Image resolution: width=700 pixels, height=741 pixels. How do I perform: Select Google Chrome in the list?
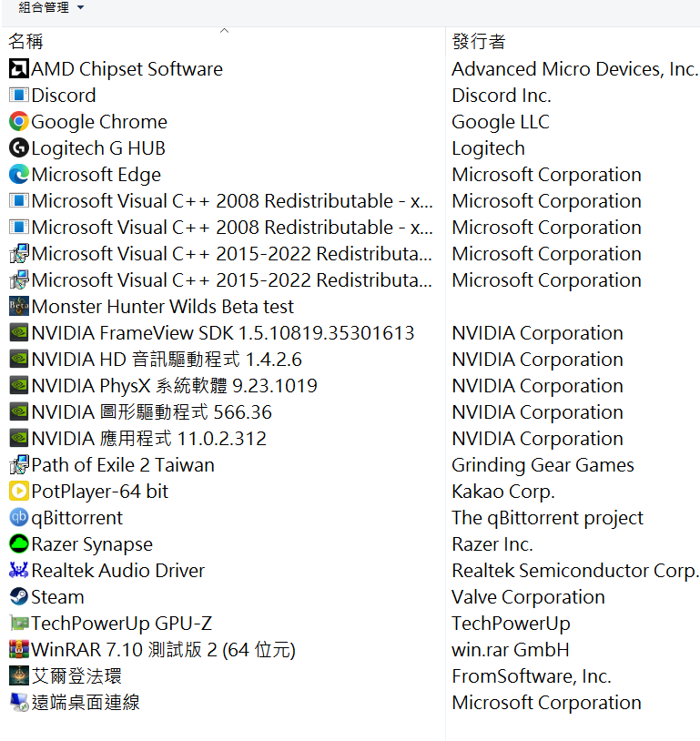click(x=99, y=122)
